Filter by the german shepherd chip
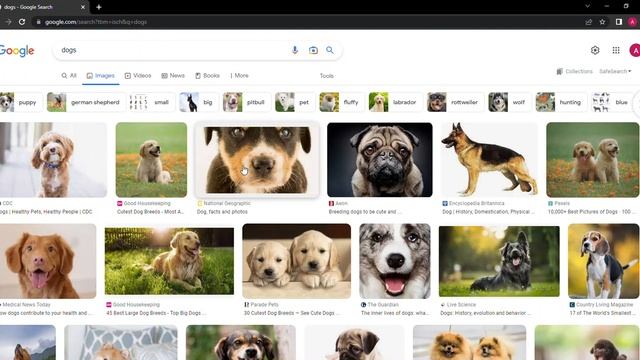640x360 pixels. (86, 102)
